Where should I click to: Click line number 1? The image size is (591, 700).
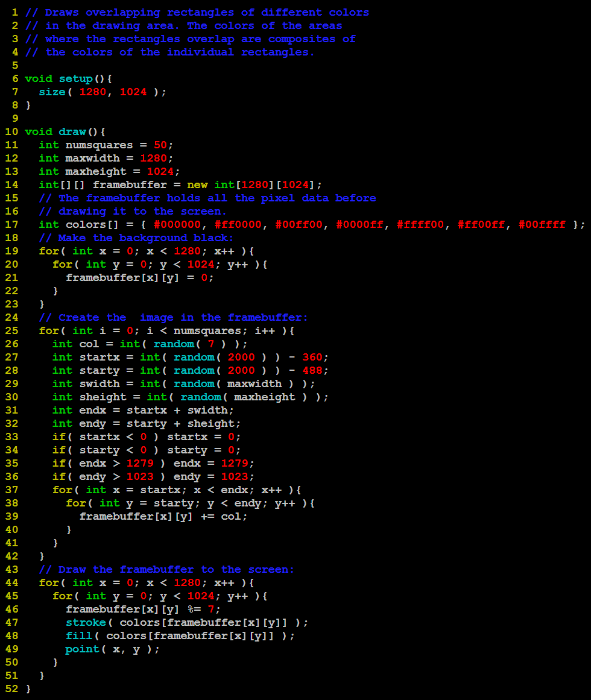pos(15,13)
